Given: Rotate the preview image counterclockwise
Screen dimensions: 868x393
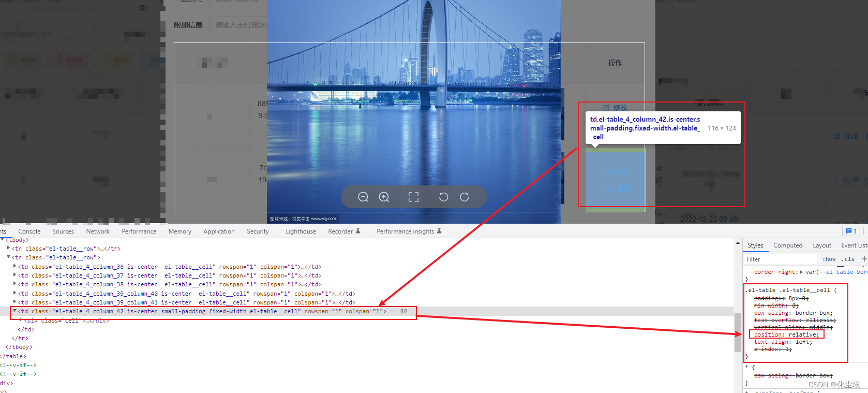Looking at the screenshot, I should tap(443, 197).
